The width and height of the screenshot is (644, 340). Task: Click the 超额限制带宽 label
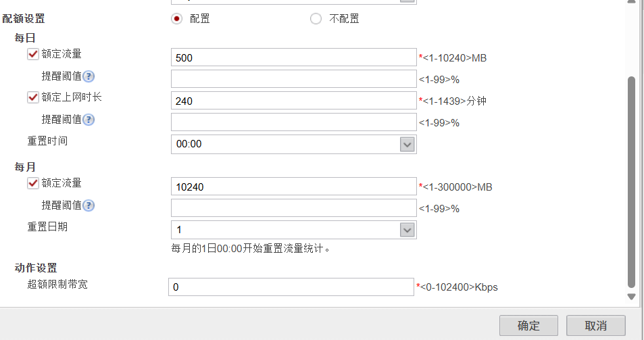pyautogui.click(x=57, y=285)
